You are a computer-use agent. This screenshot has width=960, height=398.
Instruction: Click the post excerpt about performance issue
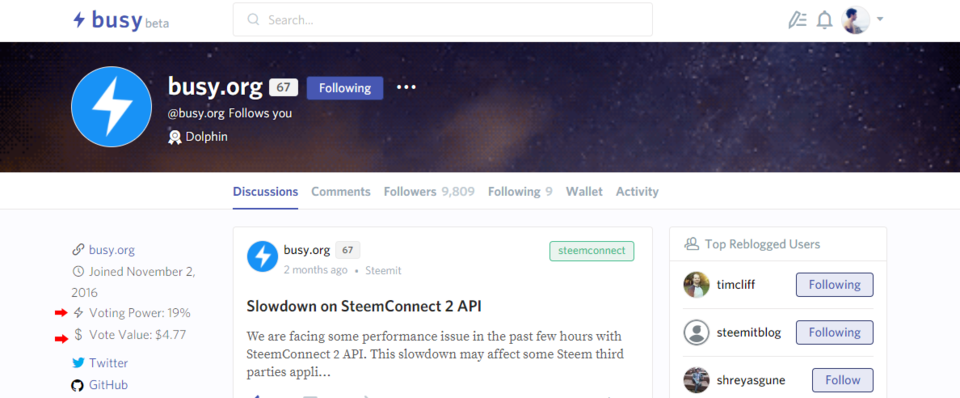tap(434, 354)
